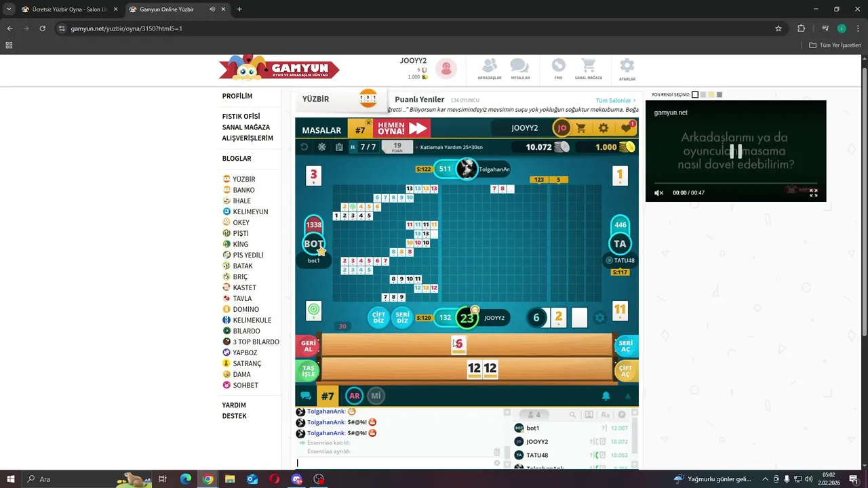Click the Gamyun logo

pyautogui.click(x=279, y=68)
